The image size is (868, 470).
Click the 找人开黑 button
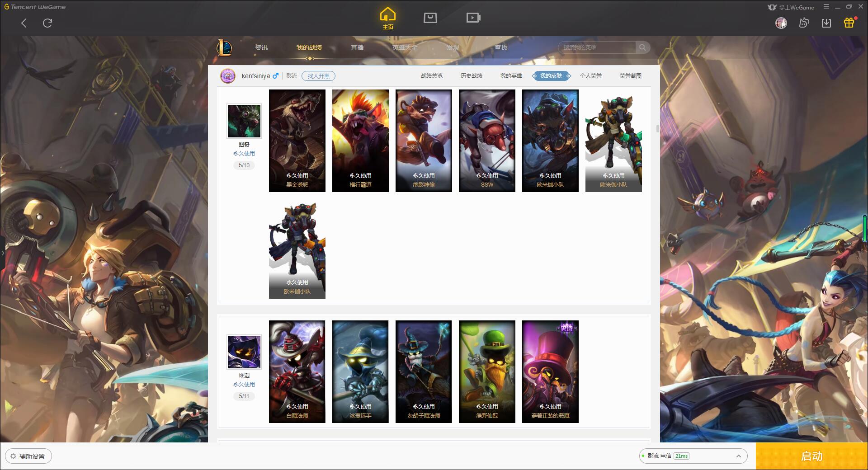(318, 76)
